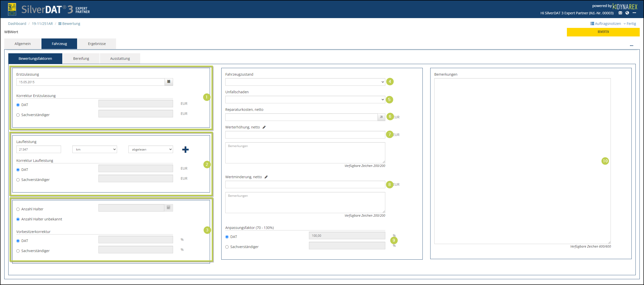Click pencil icon next to Wertminderung, netto
The height and width of the screenshot is (285, 644).
pyautogui.click(x=266, y=177)
